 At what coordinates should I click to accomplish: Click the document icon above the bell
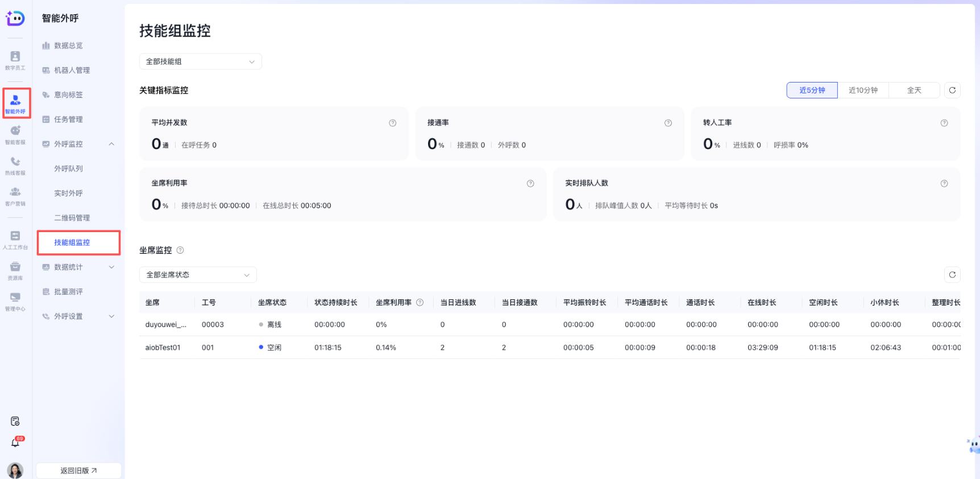coord(15,421)
